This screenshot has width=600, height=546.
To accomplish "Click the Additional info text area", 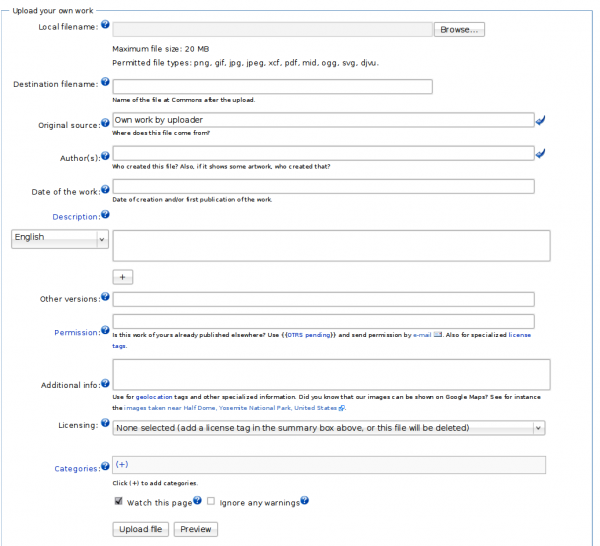I will point(331,375).
